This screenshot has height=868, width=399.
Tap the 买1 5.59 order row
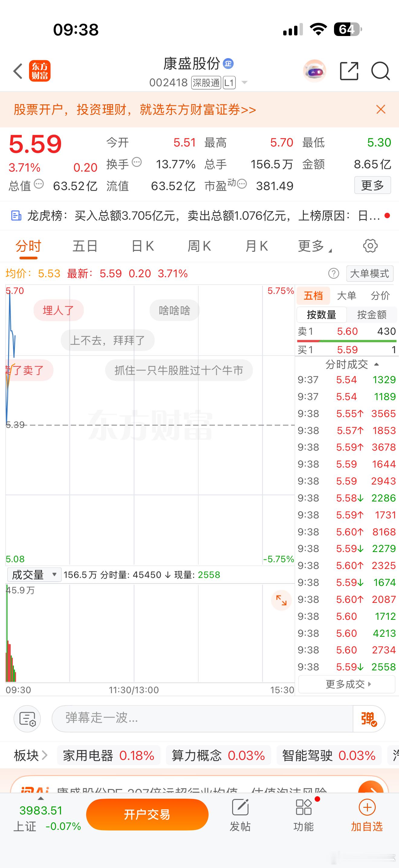(346, 350)
